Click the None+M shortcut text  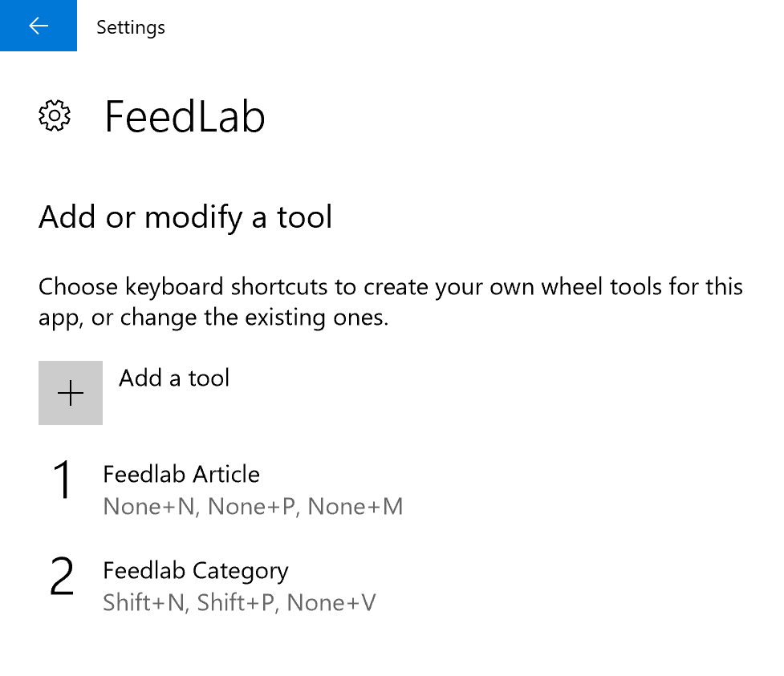point(355,506)
